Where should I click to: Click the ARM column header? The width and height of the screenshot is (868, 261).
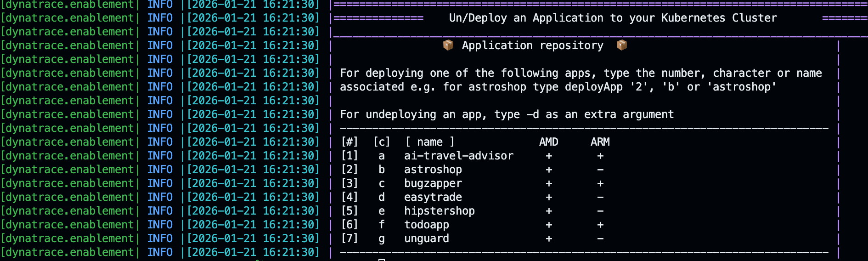pyautogui.click(x=600, y=142)
